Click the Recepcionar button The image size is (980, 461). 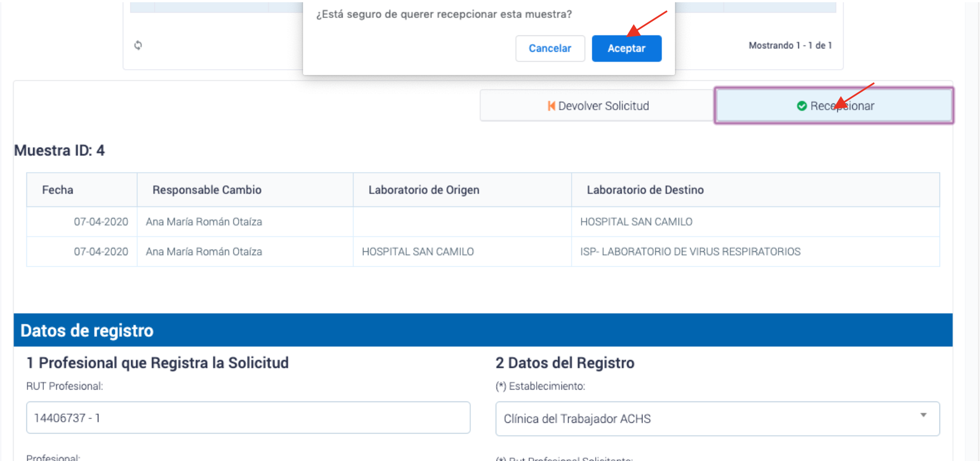(834, 106)
